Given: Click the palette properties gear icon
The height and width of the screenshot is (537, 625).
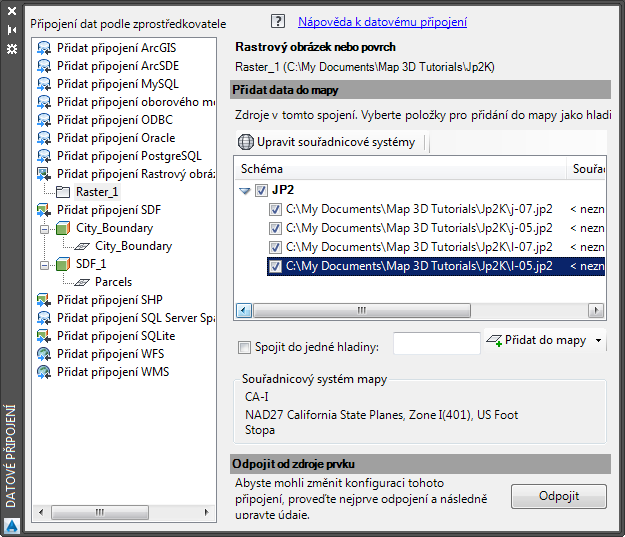Looking at the screenshot, I should click(12, 49).
